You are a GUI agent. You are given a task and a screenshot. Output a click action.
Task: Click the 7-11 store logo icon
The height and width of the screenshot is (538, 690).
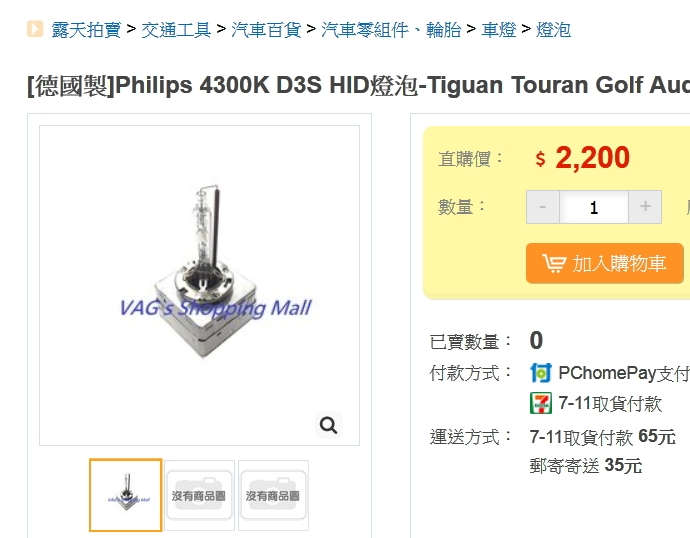(541, 403)
